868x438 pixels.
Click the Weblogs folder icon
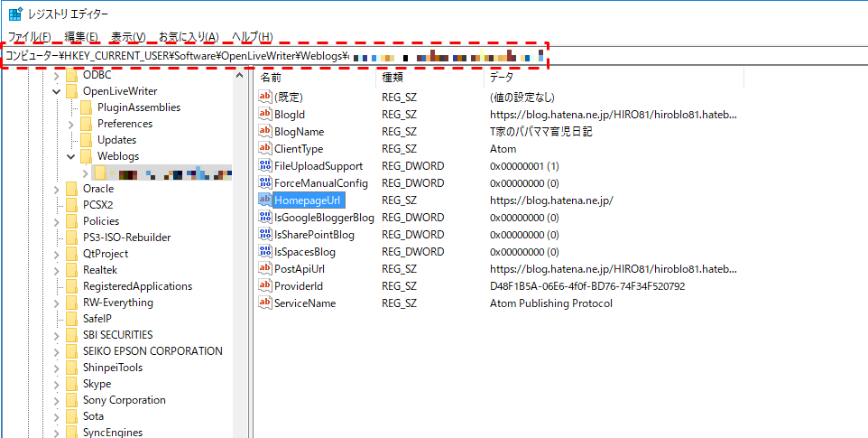point(87,156)
